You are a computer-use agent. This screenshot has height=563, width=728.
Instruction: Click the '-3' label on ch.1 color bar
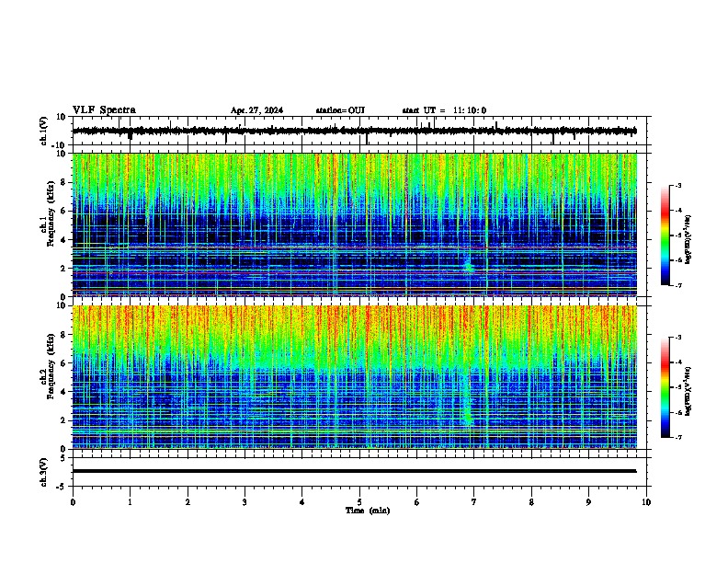coord(677,186)
